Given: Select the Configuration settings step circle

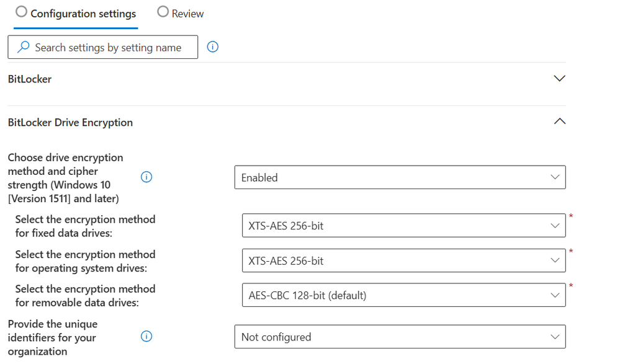Looking at the screenshot, I should coord(21,12).
